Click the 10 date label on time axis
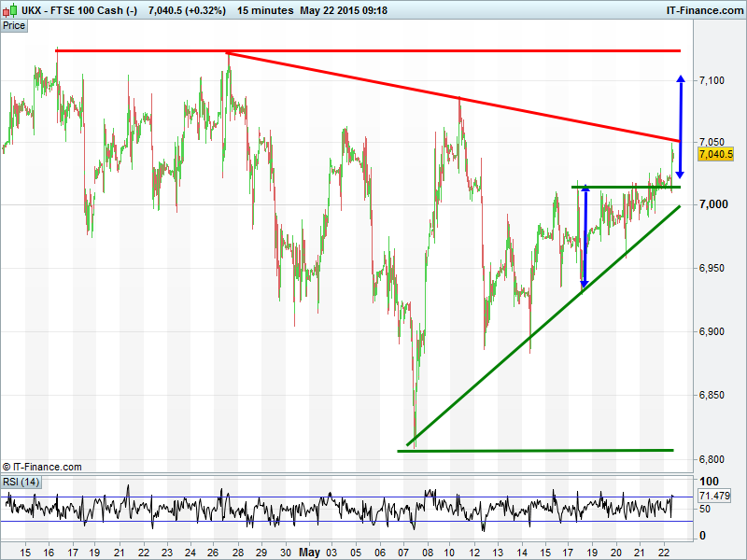747x560 pixels. tap(449, 553)
